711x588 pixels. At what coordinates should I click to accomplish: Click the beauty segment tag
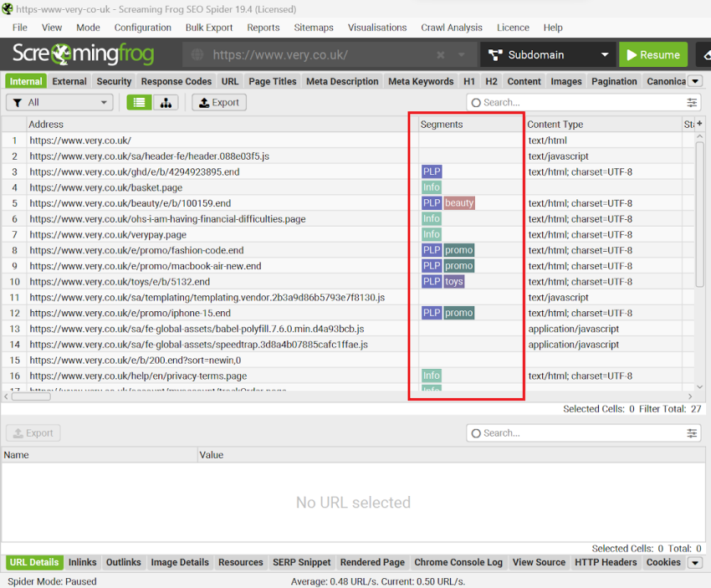pyautogui.click(x=459, y=203)
